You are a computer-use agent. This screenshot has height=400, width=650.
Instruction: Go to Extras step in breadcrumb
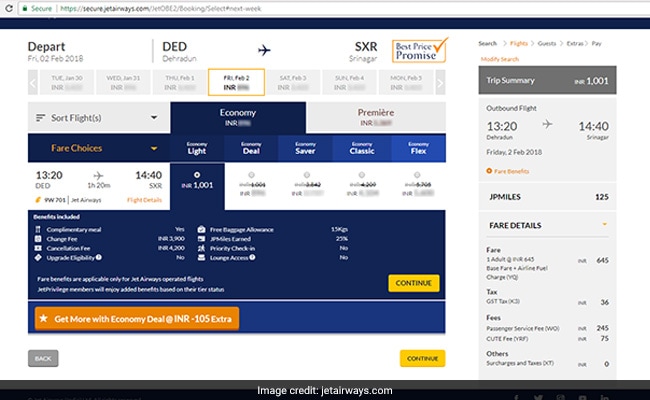click(x=575, y=44)
